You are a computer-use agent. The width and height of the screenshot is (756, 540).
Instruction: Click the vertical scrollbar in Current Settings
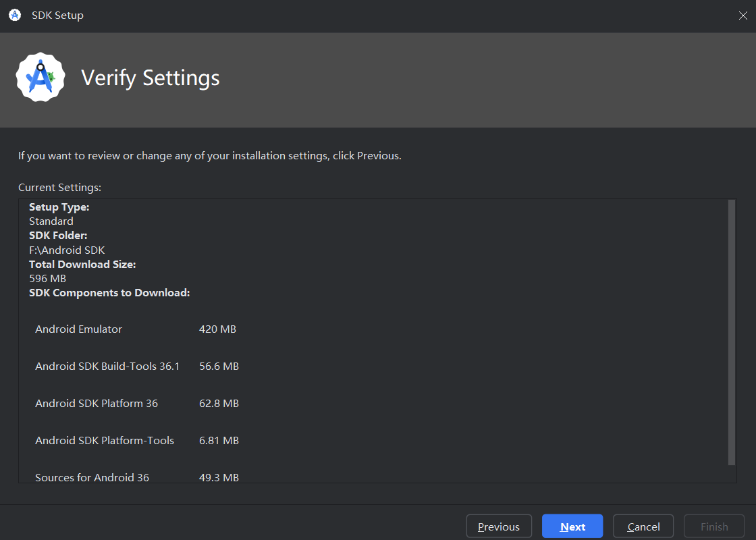732,332
